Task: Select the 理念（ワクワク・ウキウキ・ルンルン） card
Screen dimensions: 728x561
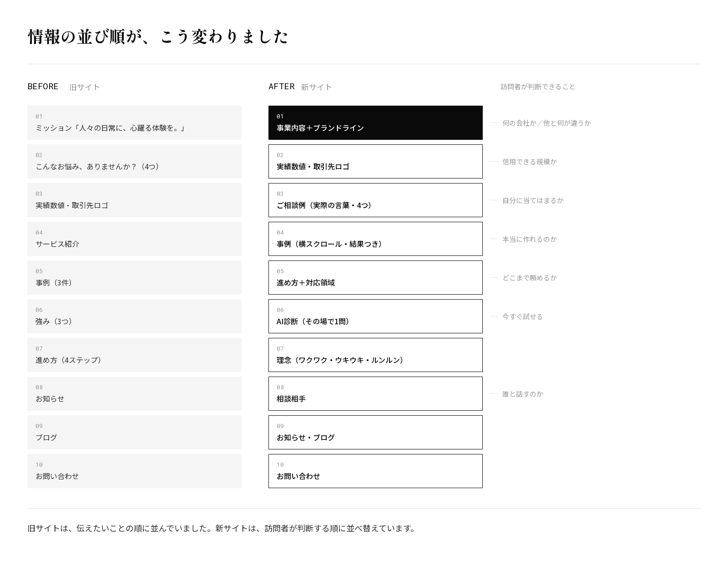Action: pos(375,355)
